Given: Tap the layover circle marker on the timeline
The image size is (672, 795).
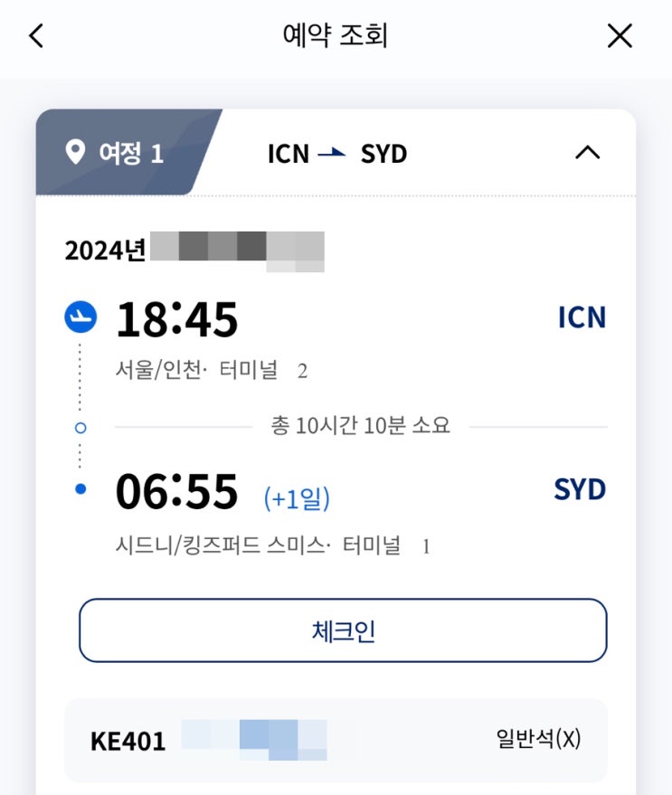Looking at the screenshot, I should (80, 427).
